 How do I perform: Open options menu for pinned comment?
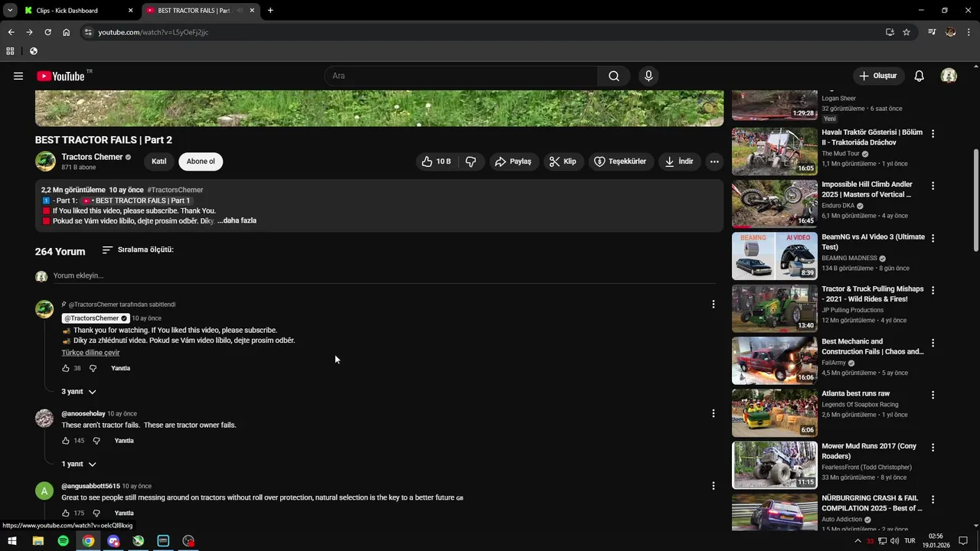point(714,304)
